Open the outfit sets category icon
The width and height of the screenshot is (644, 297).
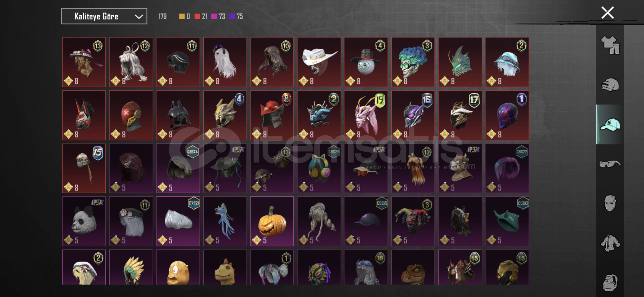click(x=610, y=45)
